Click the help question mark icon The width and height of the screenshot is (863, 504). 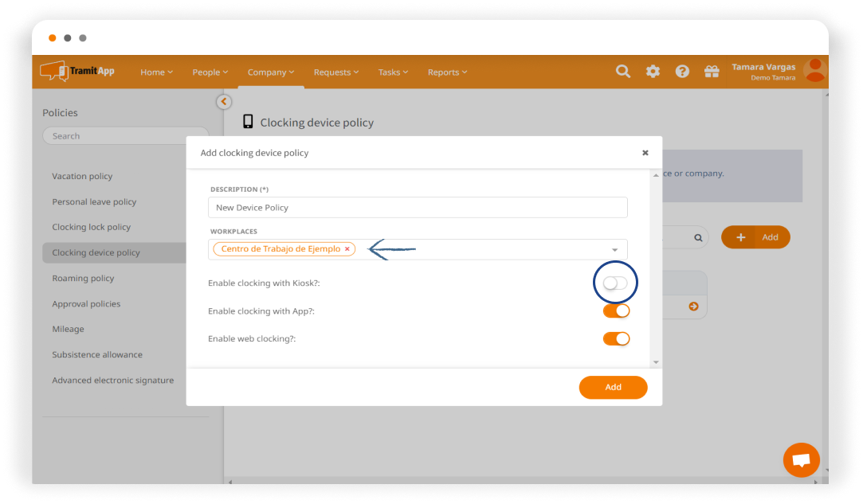coord(682,72)
